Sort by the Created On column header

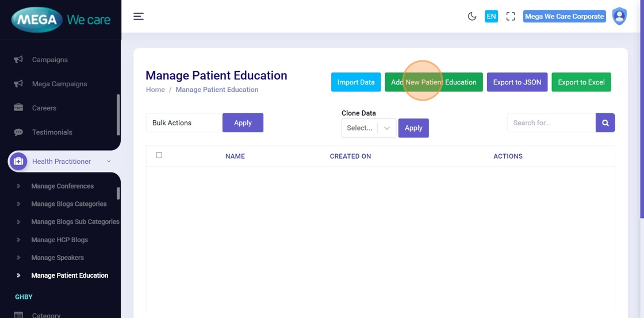(350, 156)
